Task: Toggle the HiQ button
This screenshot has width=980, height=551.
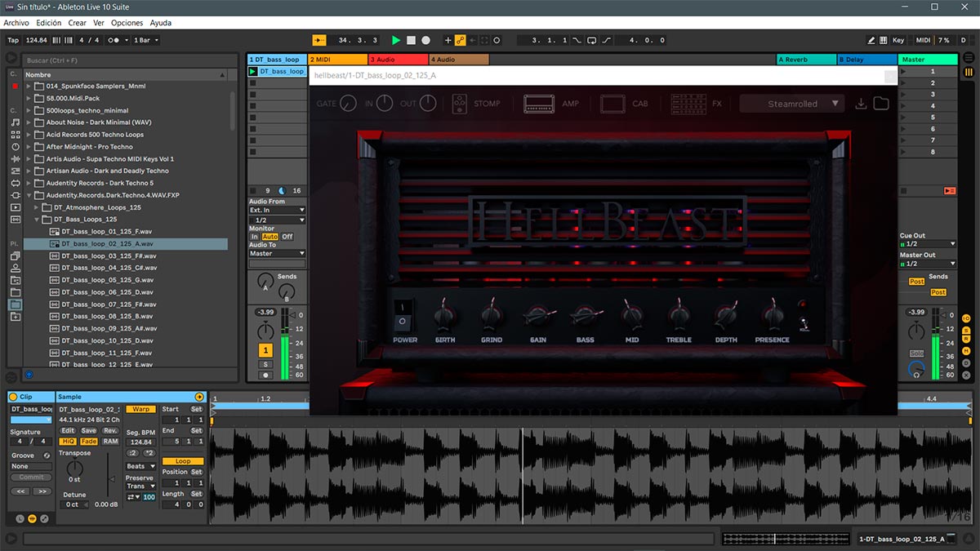Action: (69, 441)
